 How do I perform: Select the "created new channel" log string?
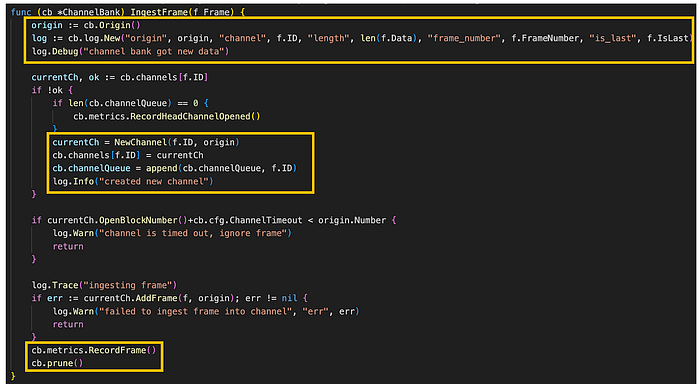coord(149,181)
